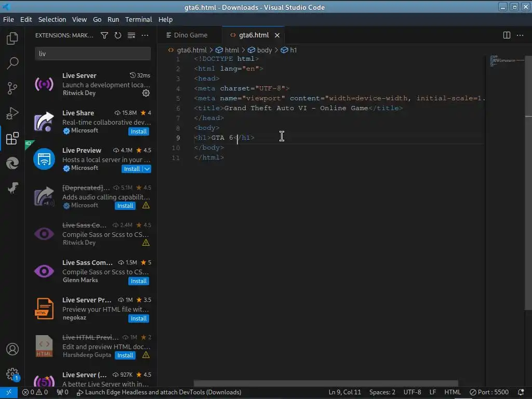Open the Explorer view in activity bar
Image resolution: width=532 pixels, height=399 pixels.
coord(12,38)
